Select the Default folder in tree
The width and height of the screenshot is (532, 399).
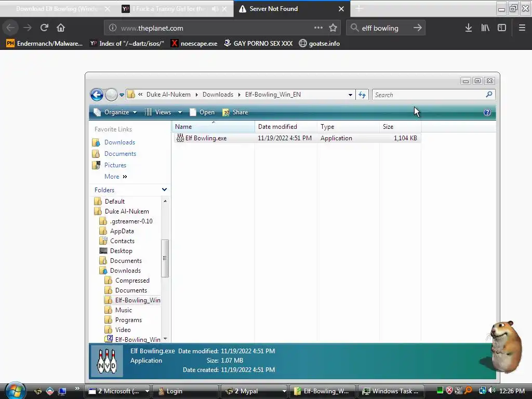pyautogui.click(x=114, y=202)
